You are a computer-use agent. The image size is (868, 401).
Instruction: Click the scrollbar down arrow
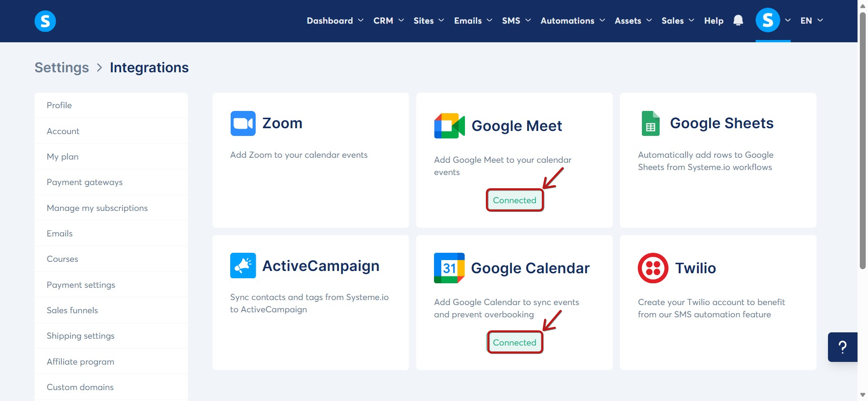863,395
